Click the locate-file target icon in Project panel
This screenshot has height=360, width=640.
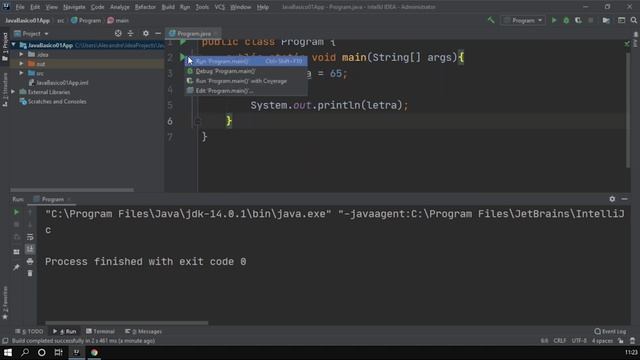click(118, 33)
